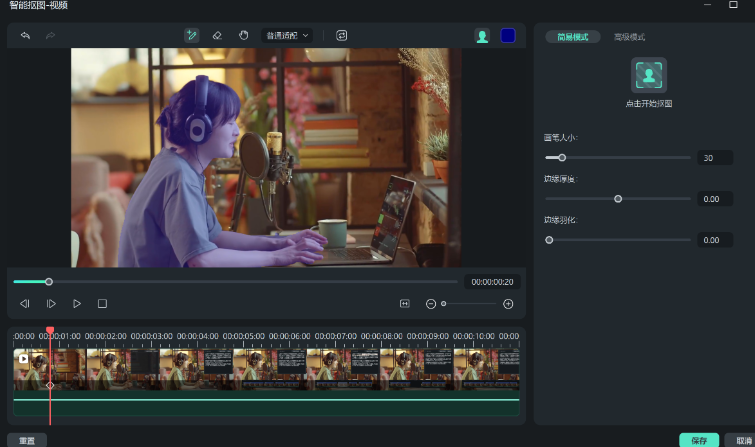Viewport: 755px width, 447px height.
Task: Toggle the green portrait preview mode
Action: [x=482, y=36]
